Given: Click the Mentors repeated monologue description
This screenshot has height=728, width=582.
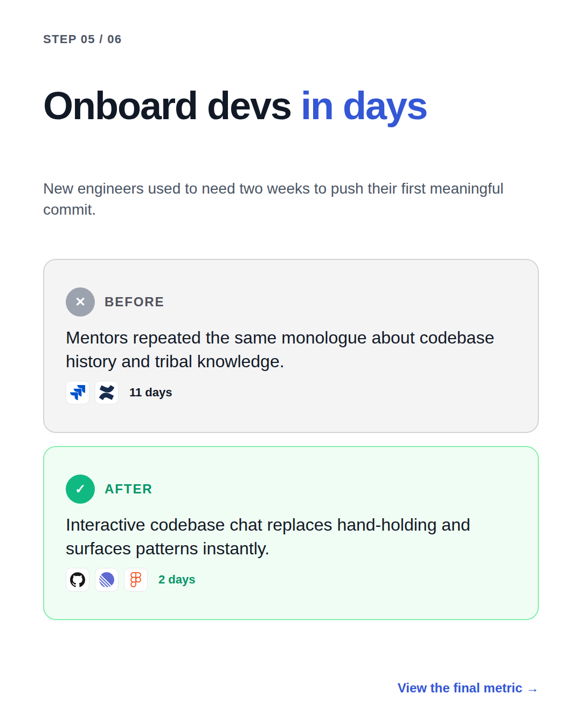Looking at the screenshot, I should point(280,349).
